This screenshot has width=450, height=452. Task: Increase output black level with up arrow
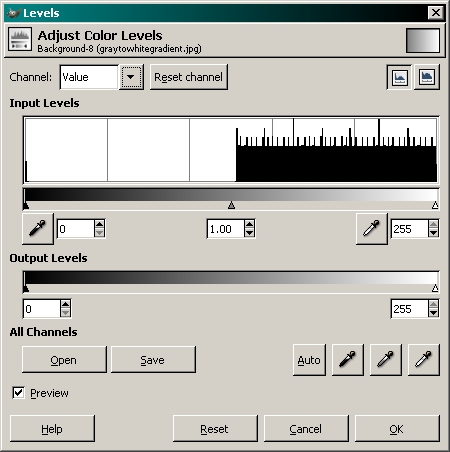[x=66, y=304]
